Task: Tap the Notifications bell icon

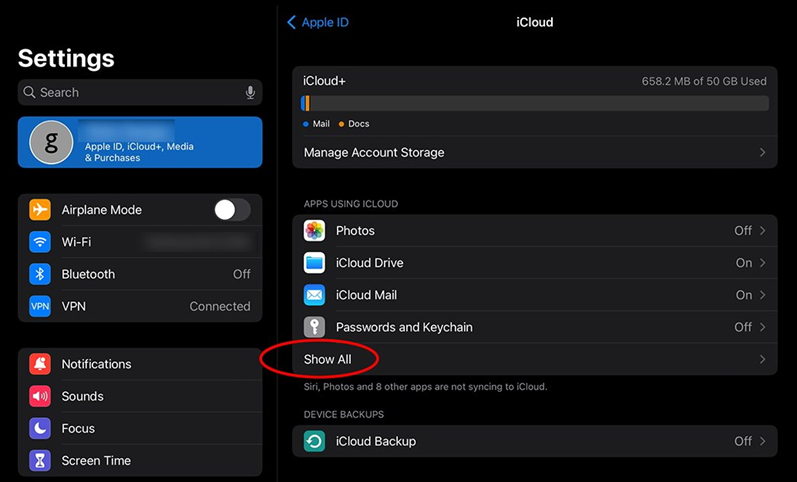Action: click(40, 364)
